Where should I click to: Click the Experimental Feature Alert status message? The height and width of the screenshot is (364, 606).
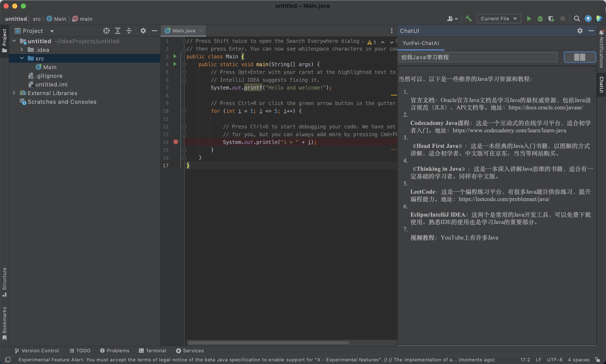(x=257, y=360)
